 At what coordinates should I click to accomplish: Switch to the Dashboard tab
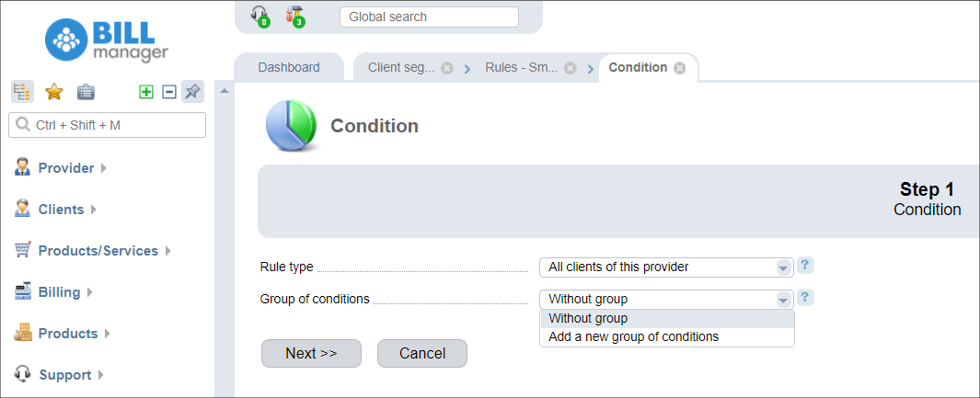pos(289,67)
